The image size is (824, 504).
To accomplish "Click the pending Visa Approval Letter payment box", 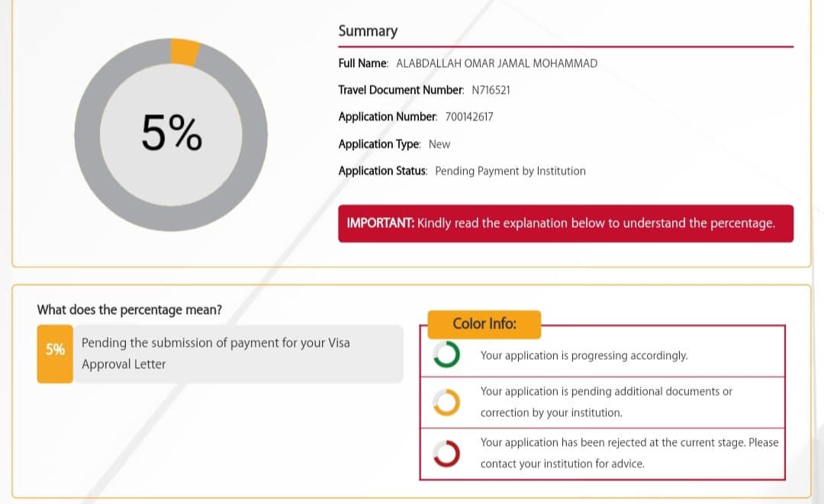I will pos(238,354).
